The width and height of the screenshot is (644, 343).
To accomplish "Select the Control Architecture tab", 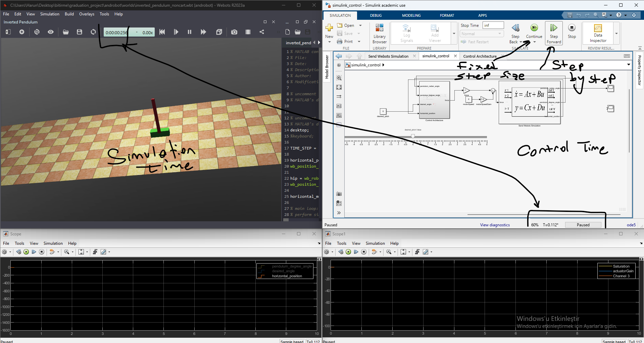I will [480, 56].
